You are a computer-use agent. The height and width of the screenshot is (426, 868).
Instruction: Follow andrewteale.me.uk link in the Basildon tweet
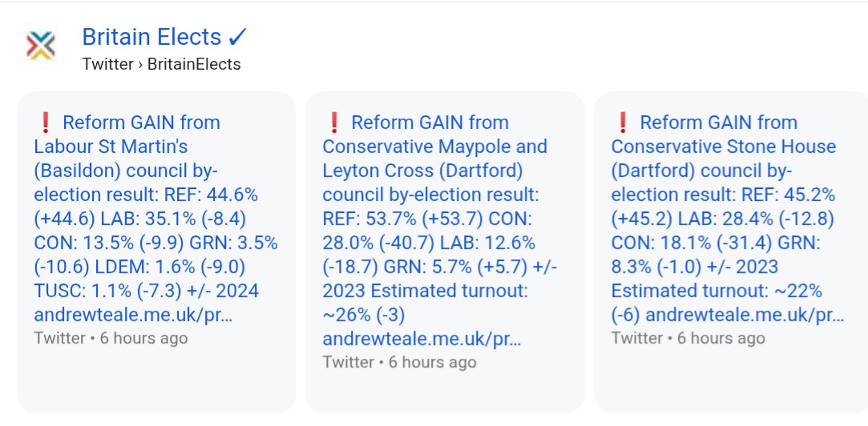click(x=133, y=315)
